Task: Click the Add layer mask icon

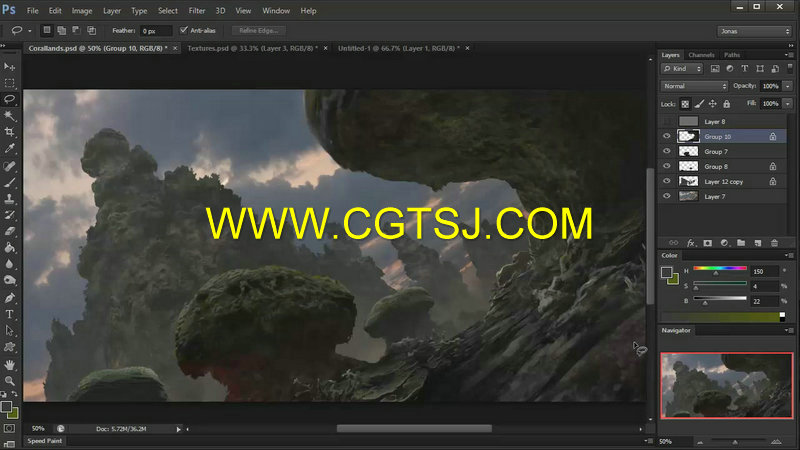Action: coord(708,243)
